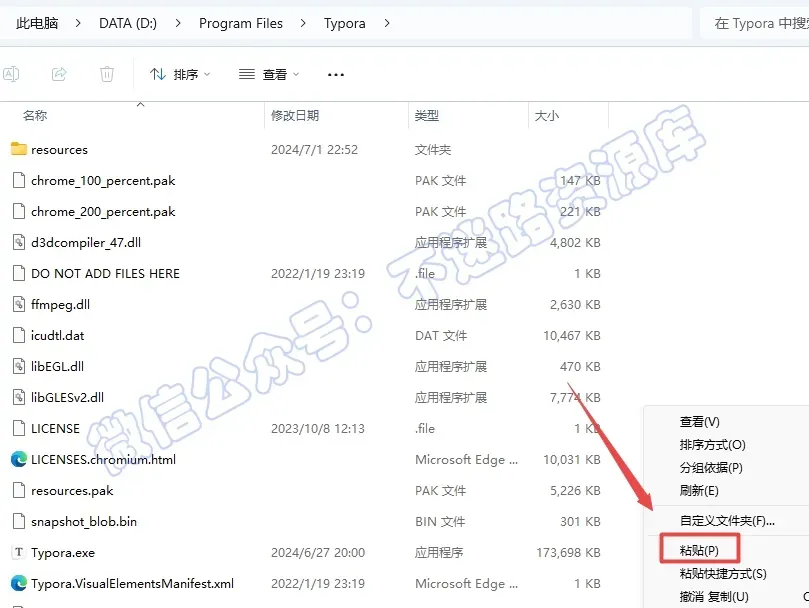Select Typora.exe application icon
The image size is (809, 608).
(19, 552)
